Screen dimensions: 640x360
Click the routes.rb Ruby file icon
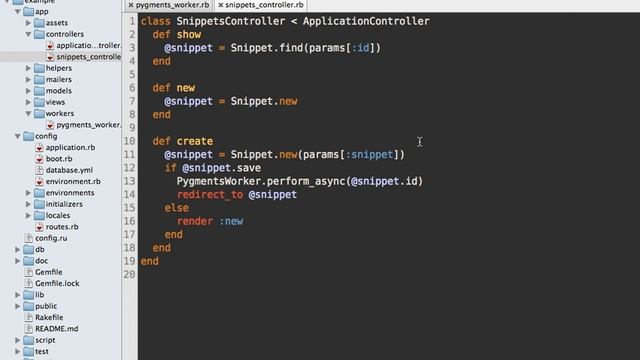pyautogui.click(x=39, y=227)
